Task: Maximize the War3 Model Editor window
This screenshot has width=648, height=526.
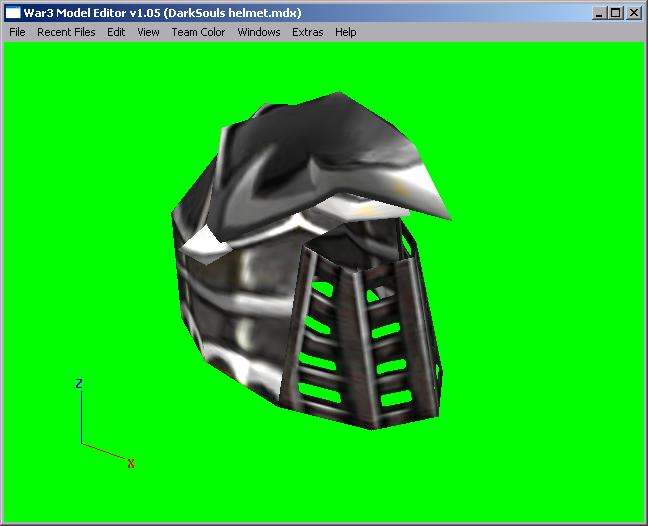Action: pyautogui.click(x=615, y=13)
